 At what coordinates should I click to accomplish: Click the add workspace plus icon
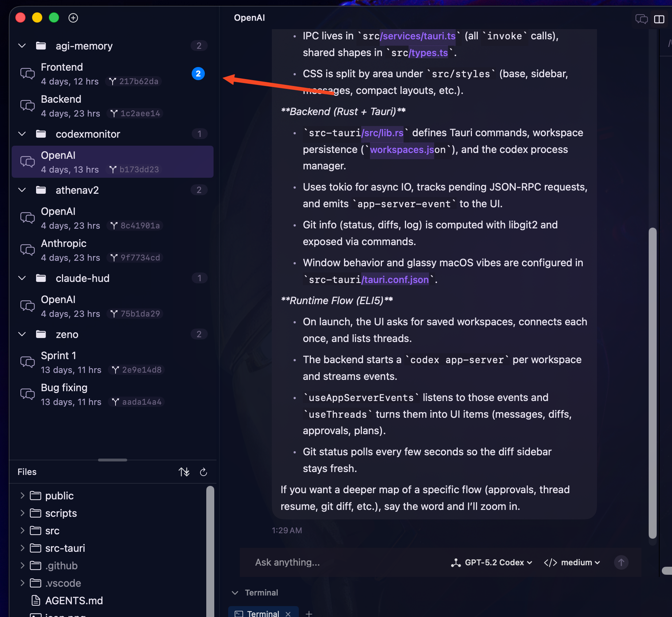73,18
